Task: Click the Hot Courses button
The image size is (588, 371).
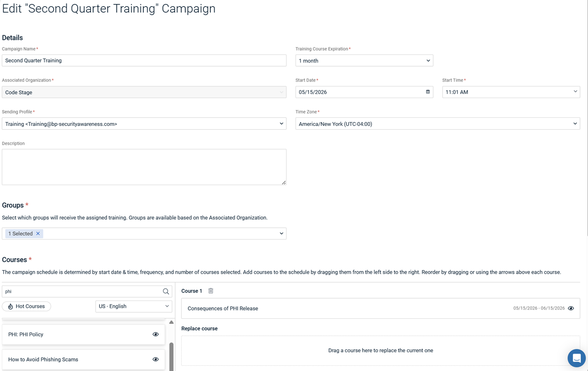Action: tap(27, 306)
